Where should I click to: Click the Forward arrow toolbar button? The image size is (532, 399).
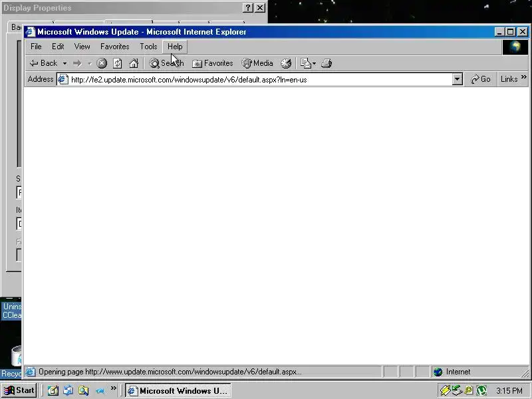click(77, 63)
